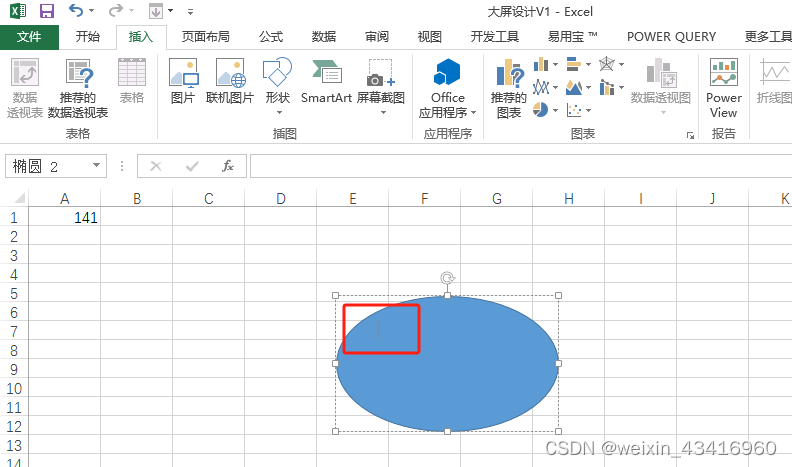Insert a SmartArt graphic
Viewport: 792px width, 467px height.
pyautogui.click(x=326, y=81)
